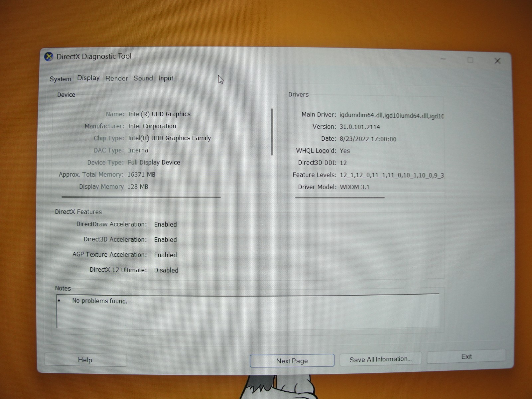This screenshot has height=399, width=532.
Task: Click driver date '8/23/2022 17:00:00'
Action: 368,139
